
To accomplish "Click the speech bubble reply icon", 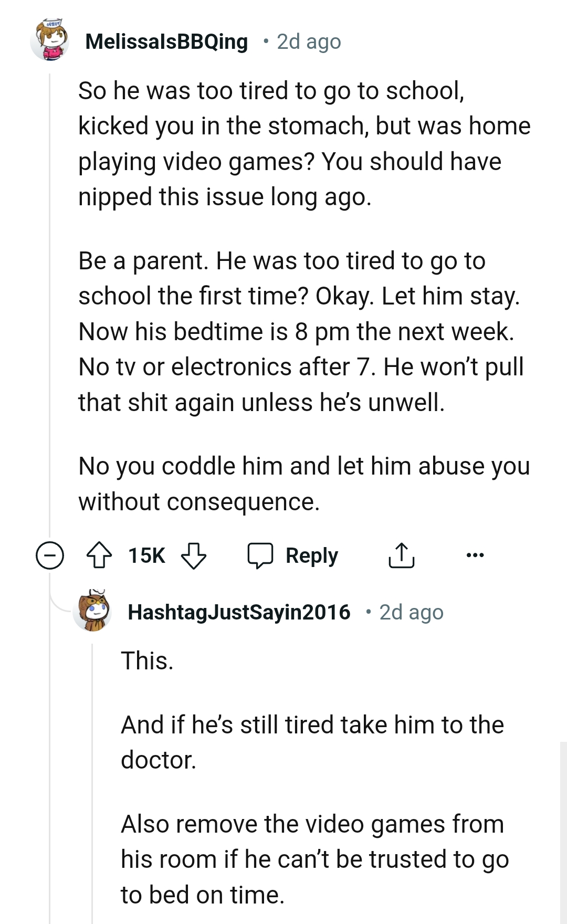I will point(260,555).
